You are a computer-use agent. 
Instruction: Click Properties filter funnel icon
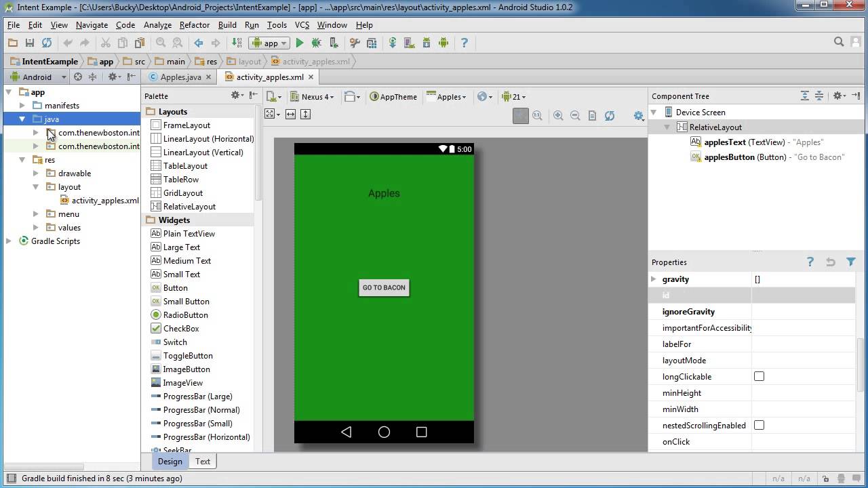click(851, 262)
